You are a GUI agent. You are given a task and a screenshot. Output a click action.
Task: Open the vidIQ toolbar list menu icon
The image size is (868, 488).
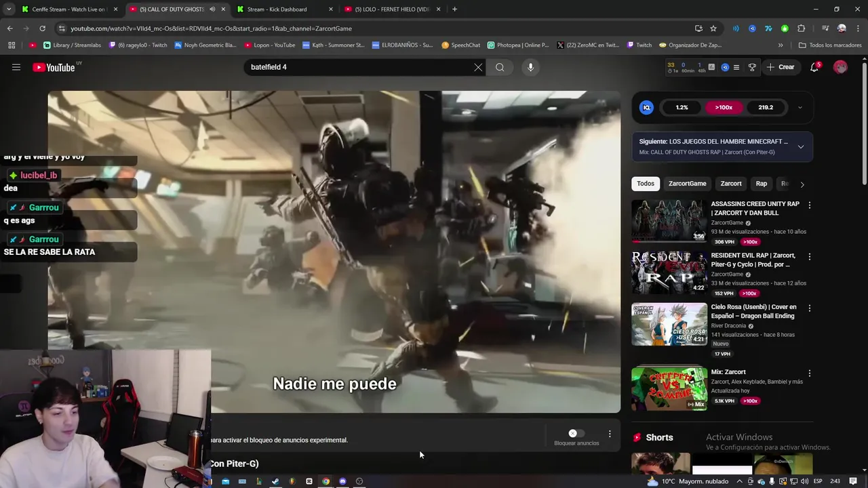(736, 67)
